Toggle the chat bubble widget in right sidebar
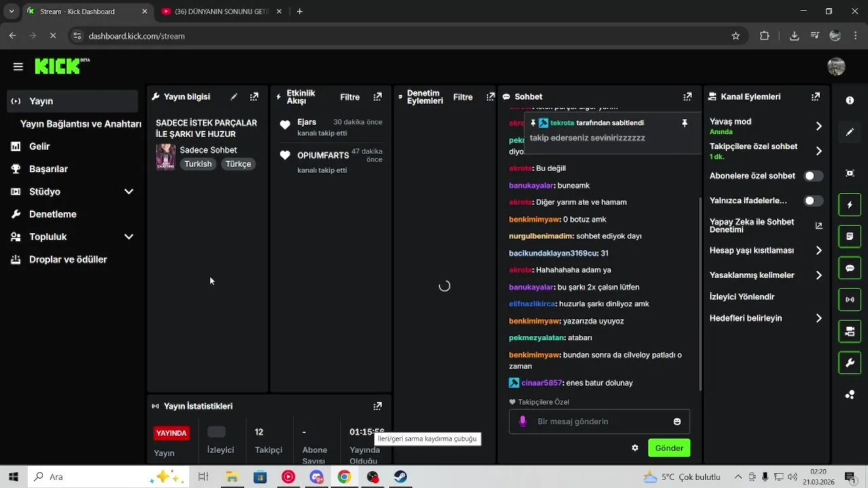Image resolution: width=868 pixels, height=488 pixels. click(x=850, y=268)
